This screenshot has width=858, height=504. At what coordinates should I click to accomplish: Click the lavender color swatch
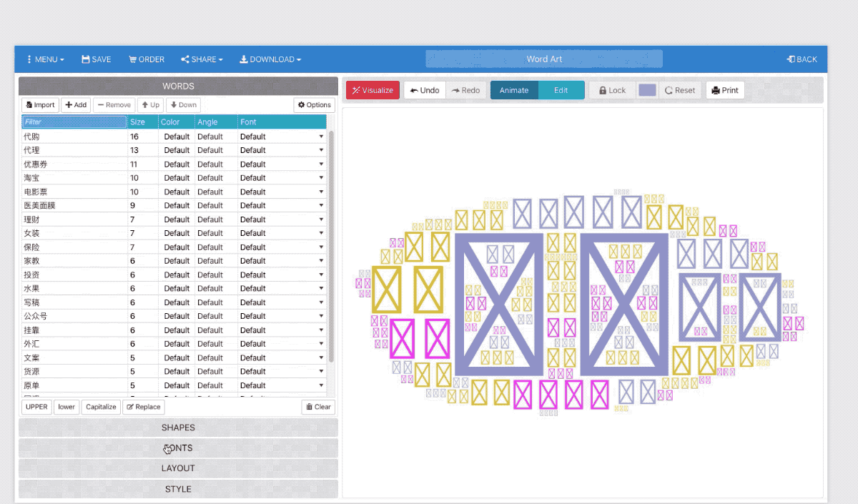point(647,90)
